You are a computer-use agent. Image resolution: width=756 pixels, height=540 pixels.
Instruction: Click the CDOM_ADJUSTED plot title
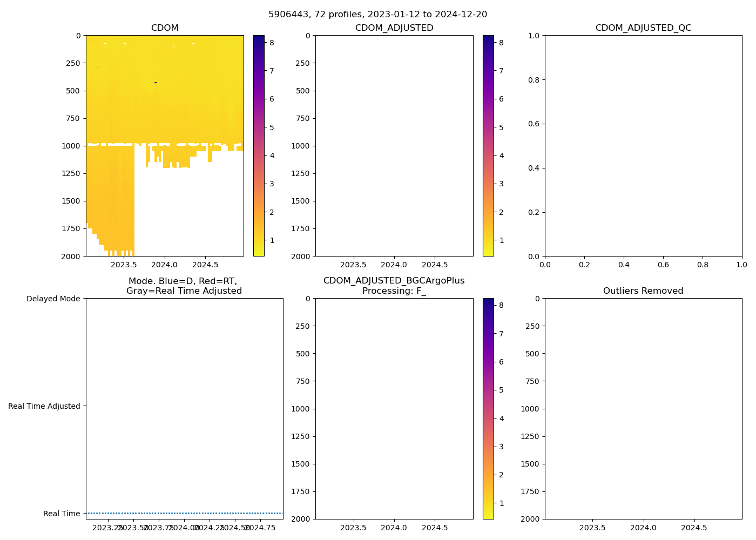(x=394, y=28)
